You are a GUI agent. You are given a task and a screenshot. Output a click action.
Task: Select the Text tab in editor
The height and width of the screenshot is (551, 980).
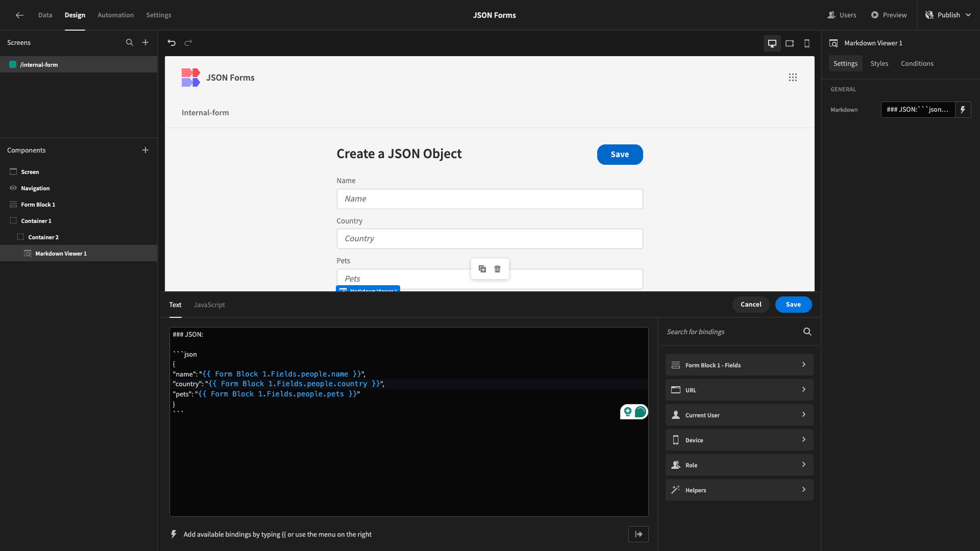click(x=175, y=304)
